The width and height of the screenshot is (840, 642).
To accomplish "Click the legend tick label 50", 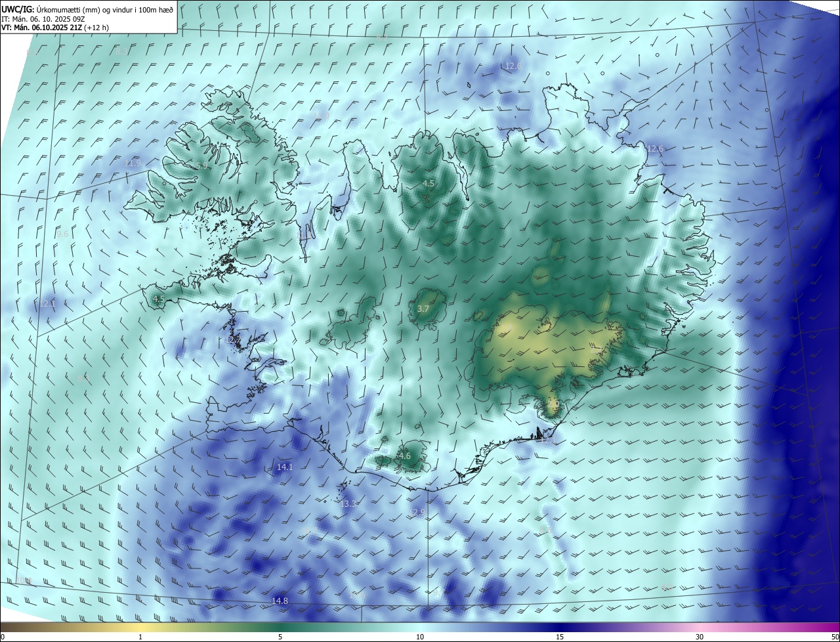I will click(835, 637).
